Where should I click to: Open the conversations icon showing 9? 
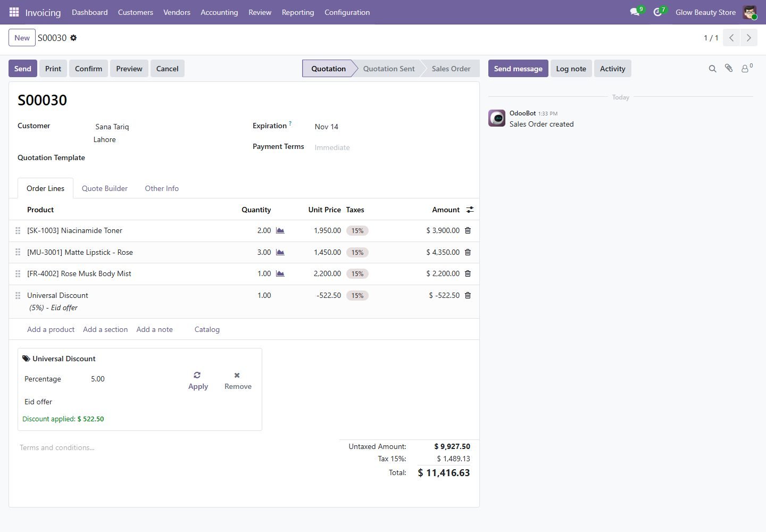click(636, 12)
